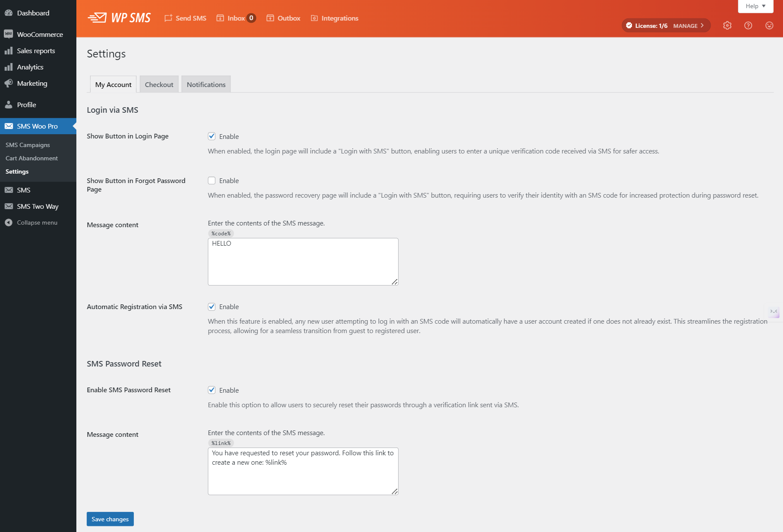The image size is (783, 532).
Task: Click the Profile person icon
Action: point(9,105)
